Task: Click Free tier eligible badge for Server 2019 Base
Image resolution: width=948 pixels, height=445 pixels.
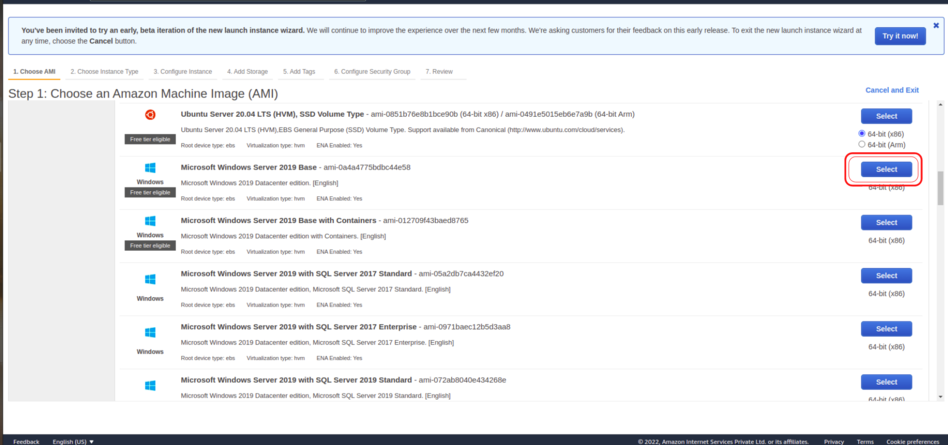Action: pyautogui.click(x=150, y=192)
